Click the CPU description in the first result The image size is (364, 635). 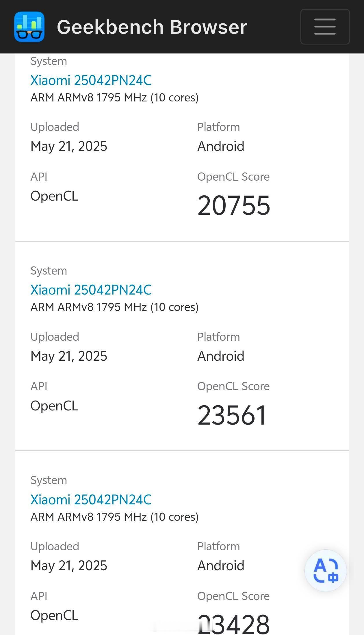(x=115, y=97)
